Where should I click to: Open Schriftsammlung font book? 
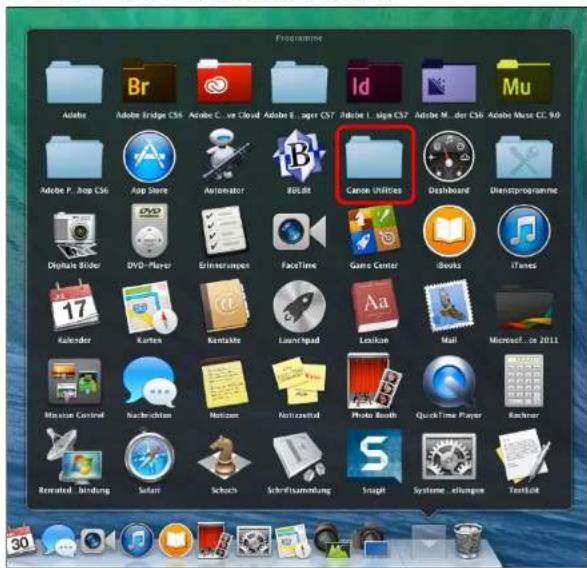tap(299, 456)
